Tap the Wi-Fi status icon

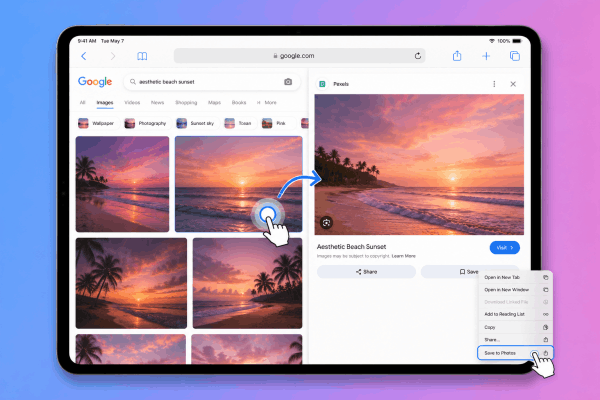(x=492, y=41)
